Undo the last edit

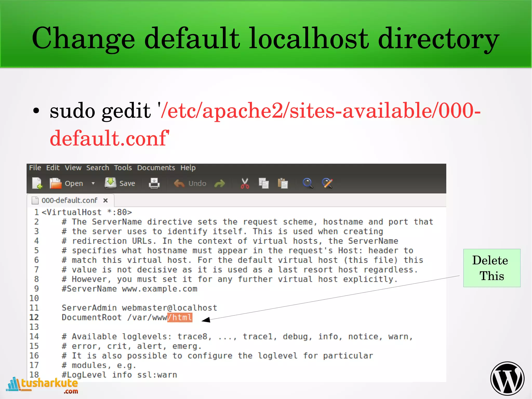coord(190,183)
